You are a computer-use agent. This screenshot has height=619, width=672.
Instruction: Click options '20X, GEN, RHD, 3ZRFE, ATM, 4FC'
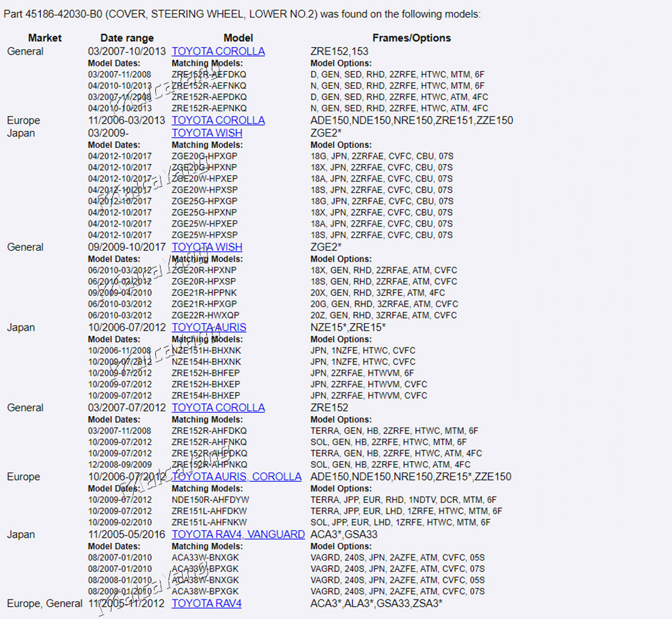(378, 293)
